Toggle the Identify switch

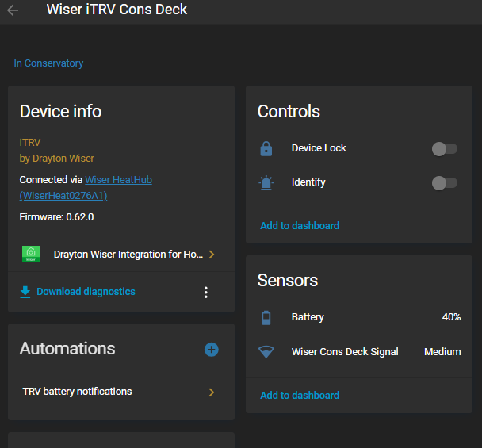coord(444,183)
